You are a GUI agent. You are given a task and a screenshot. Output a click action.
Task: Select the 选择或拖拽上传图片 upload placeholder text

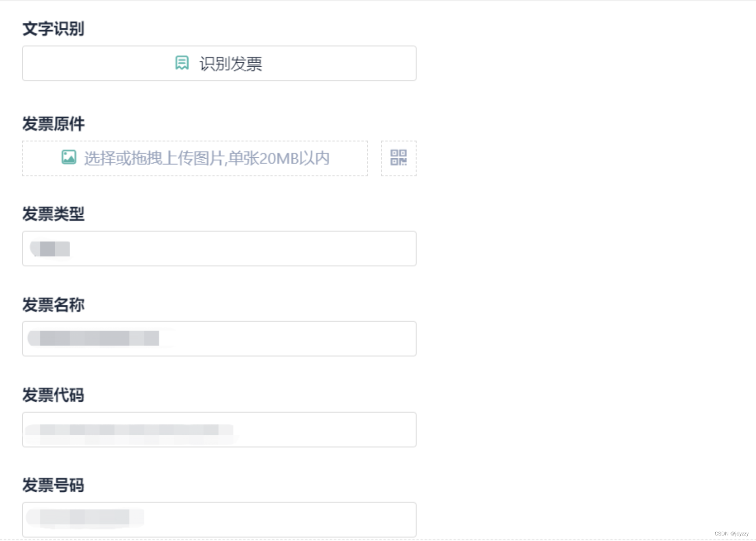(207, 159)
